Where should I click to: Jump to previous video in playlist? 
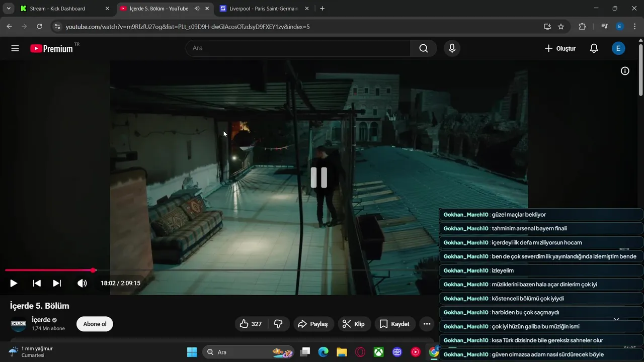pyautogui.click(x=37, y=283)
